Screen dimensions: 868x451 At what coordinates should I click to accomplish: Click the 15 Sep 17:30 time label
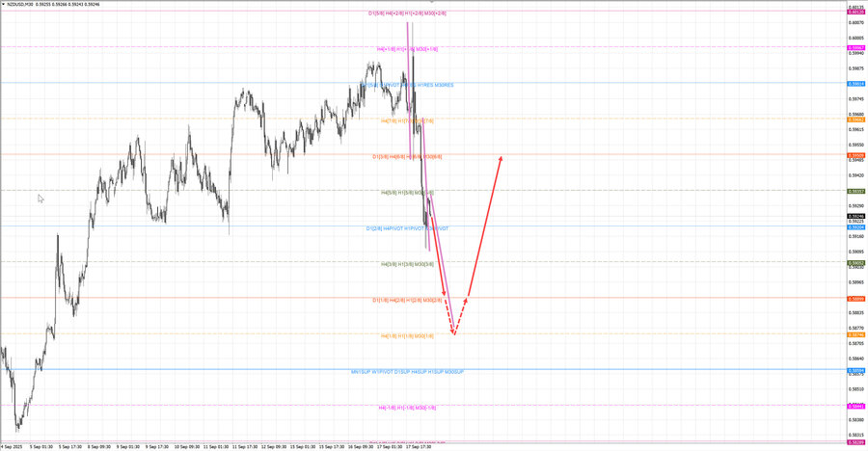click(x=331, y=446)
